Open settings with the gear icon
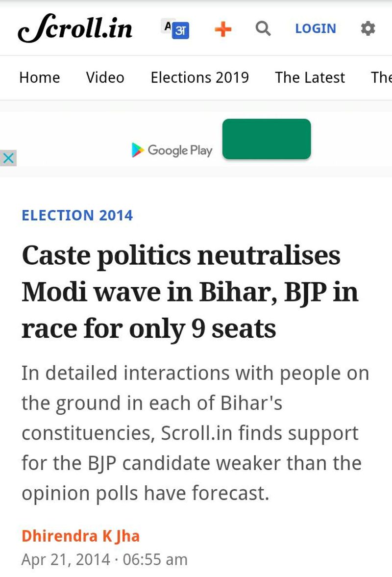392x577 pixels. click(x=368, y=29)
